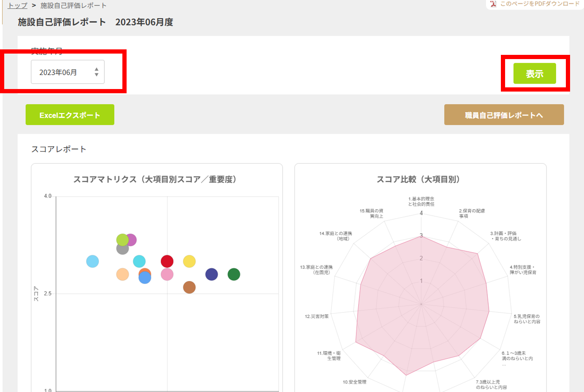584x392 pixels.
Task: Click the purple bubble near the top cluster
Action: (131, 240)
